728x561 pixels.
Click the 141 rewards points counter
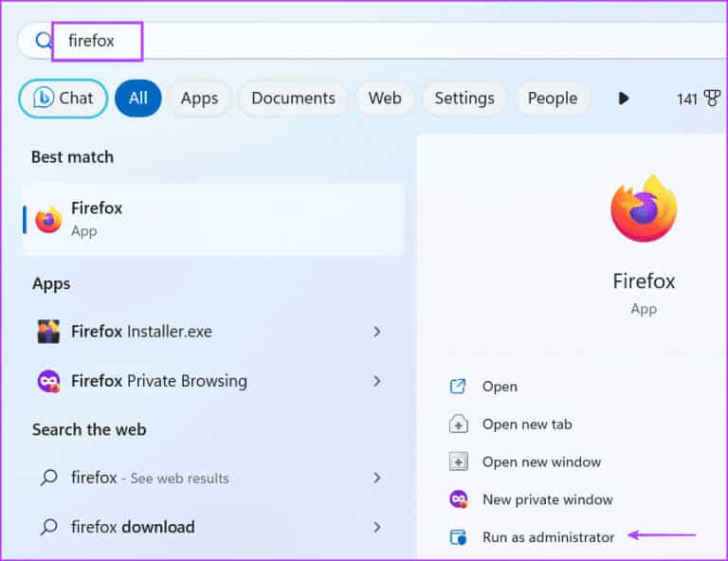tap(686, 99)
